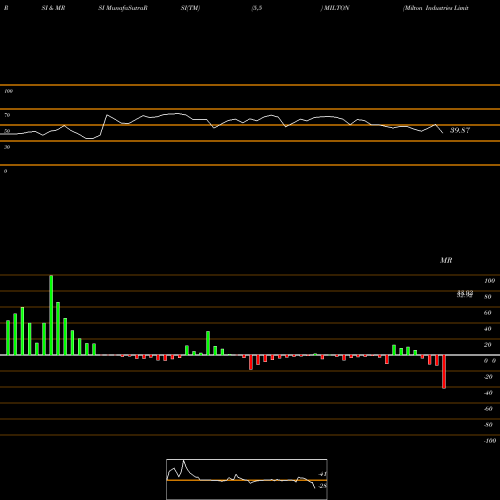Click the 'SI(TM)' header label
Viewport: 500px width, 500px height.
(x=190, y=8)
